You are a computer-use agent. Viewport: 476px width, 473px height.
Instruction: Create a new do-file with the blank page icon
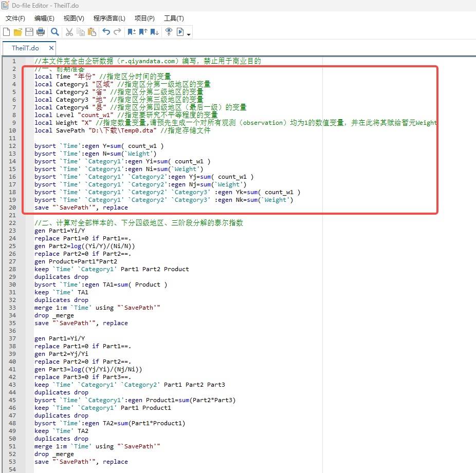point(7,32)
